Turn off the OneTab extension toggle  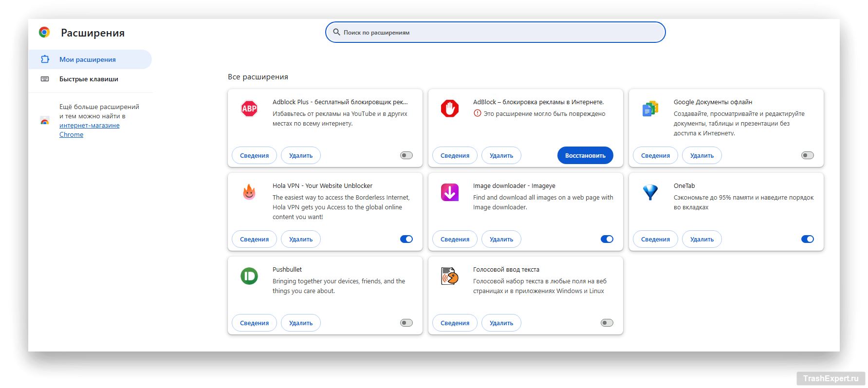(x=807, y=239)
